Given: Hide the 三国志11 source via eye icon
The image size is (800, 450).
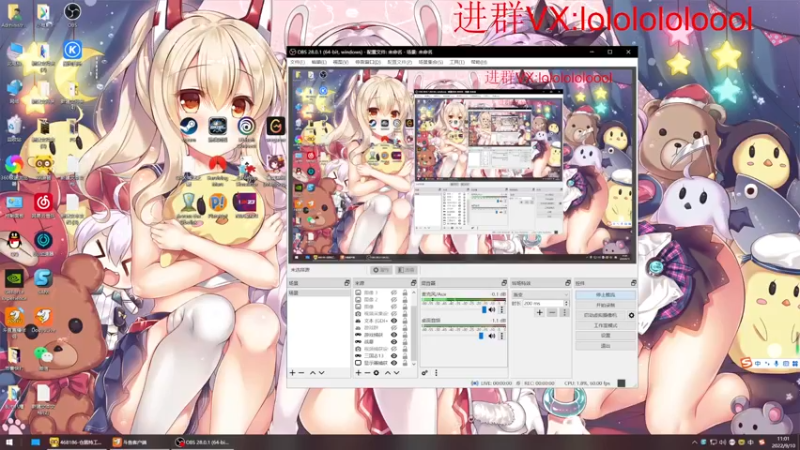Looking at the screenshot, I should [x=394, y=356].
